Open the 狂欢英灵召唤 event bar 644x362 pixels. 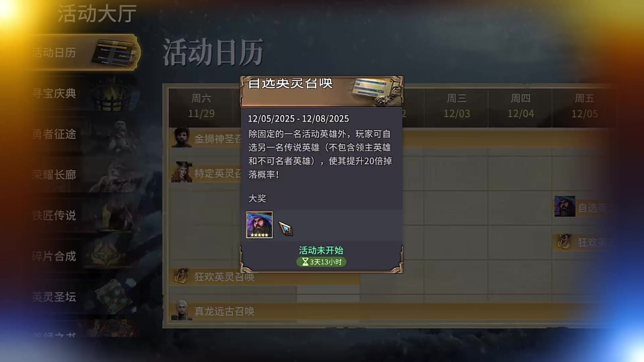[264, 277]
